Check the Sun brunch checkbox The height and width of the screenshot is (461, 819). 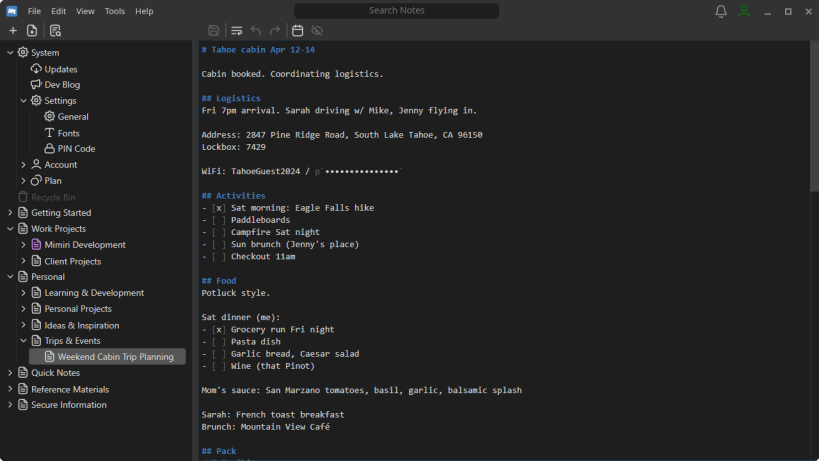click(219, 244)
